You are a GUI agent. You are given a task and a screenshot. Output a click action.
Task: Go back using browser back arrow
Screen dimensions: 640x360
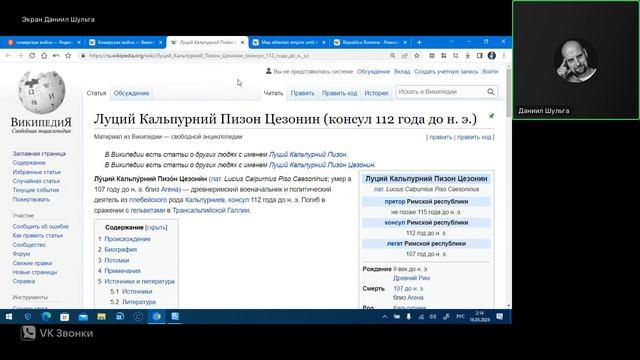[x=8, y=56]
